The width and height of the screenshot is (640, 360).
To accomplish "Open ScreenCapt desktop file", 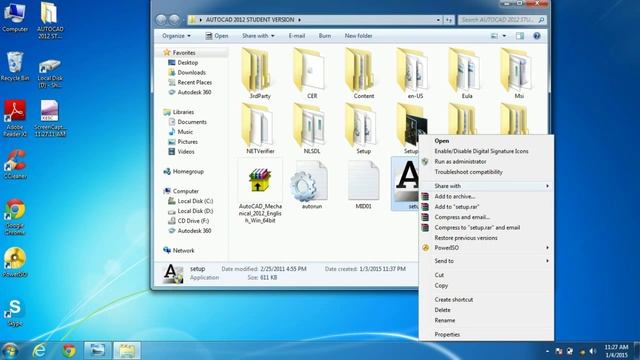I will 50,118.
